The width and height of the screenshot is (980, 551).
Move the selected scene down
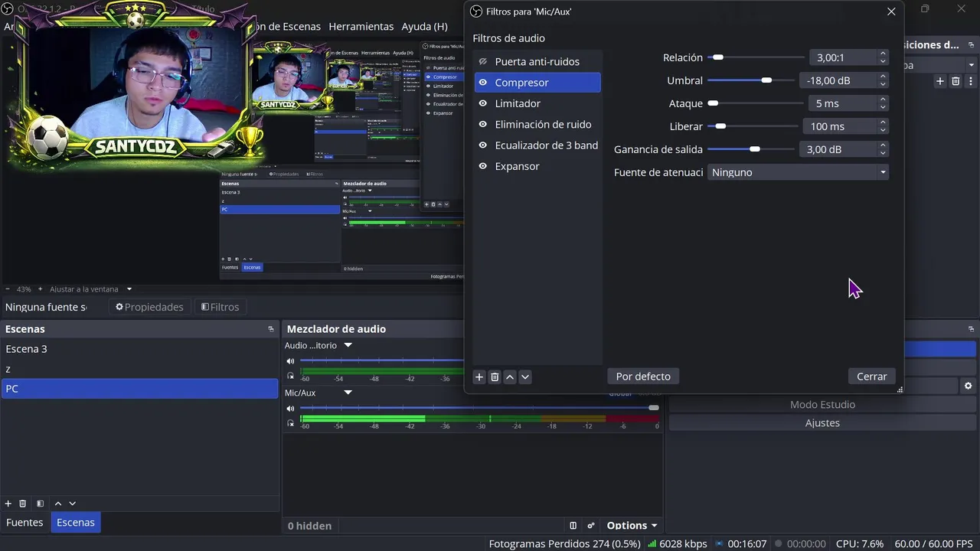tap(73, 504)
